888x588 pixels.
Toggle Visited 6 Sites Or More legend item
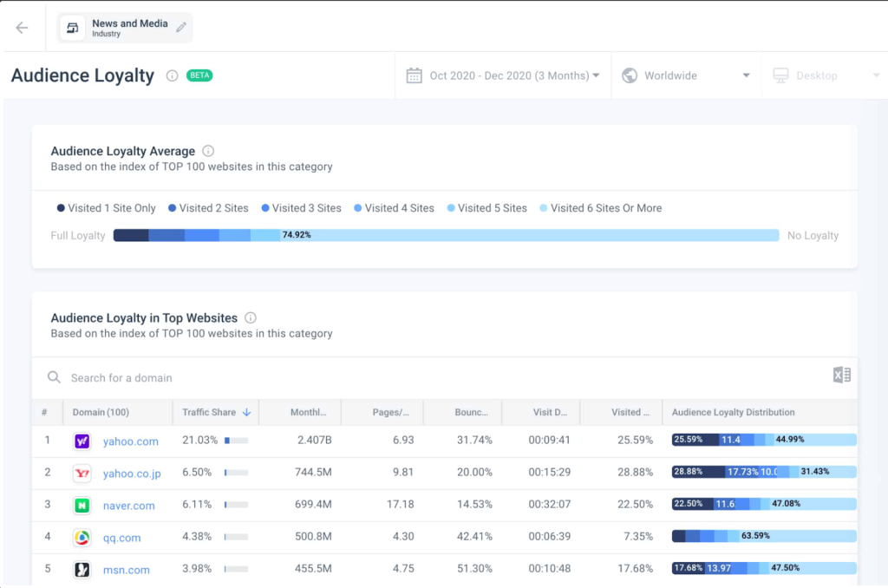tap(601, 208)
